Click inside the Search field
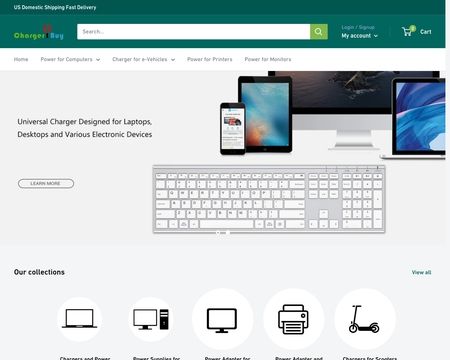Screen dimensions: 450x360 point(193,32)
